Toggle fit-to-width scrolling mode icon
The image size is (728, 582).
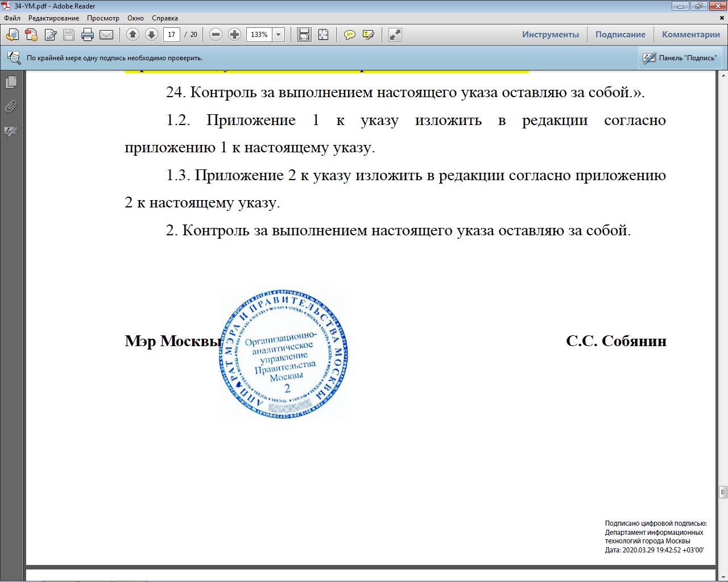(x=304, y=35)
